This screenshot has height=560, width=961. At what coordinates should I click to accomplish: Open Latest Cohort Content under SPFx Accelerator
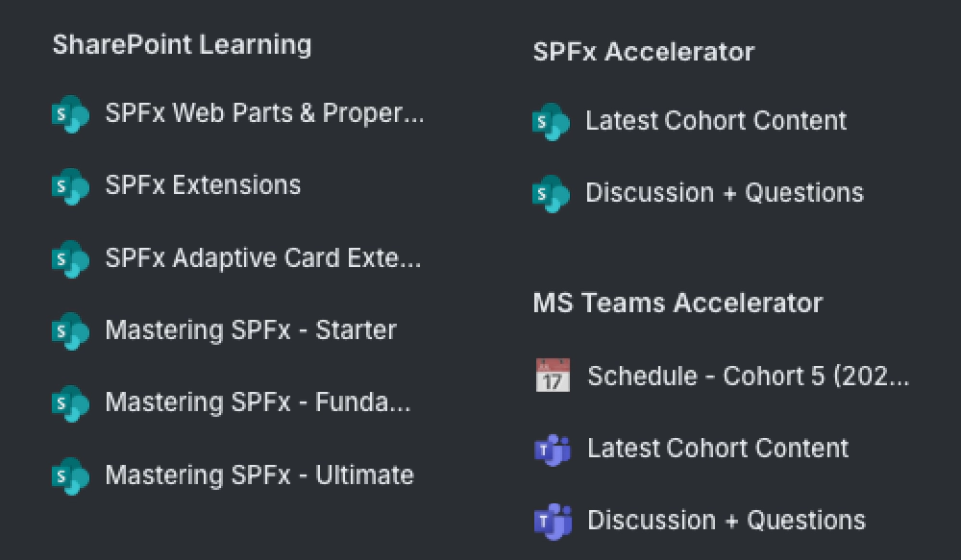coord(716,121)
